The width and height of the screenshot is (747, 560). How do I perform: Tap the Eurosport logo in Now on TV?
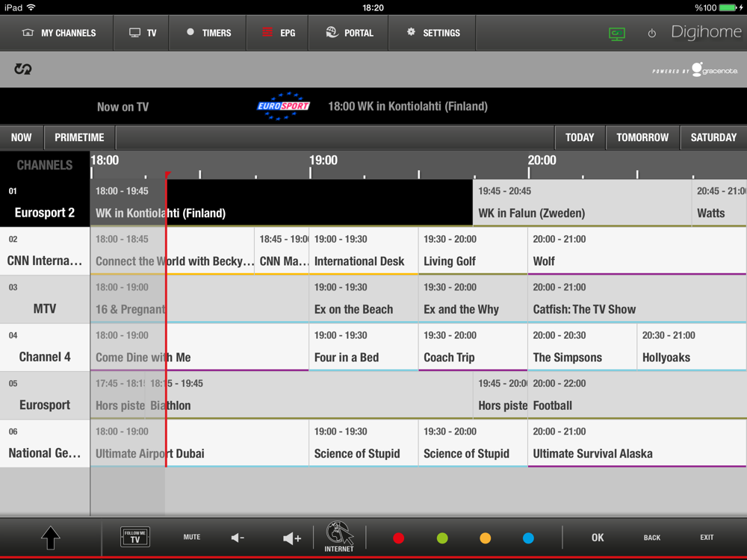(283, 106)
